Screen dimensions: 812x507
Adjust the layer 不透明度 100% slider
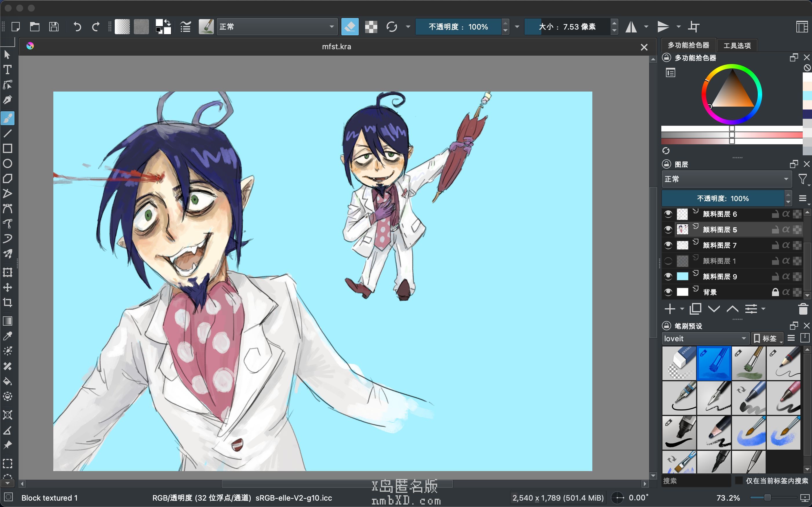tap(723, 198)
